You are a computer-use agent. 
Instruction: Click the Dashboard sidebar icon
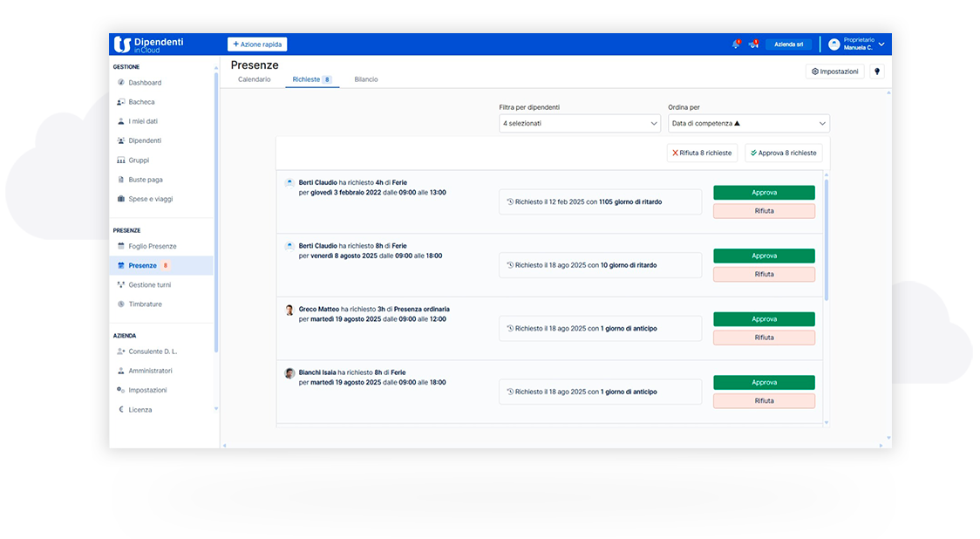pos(120,83)
